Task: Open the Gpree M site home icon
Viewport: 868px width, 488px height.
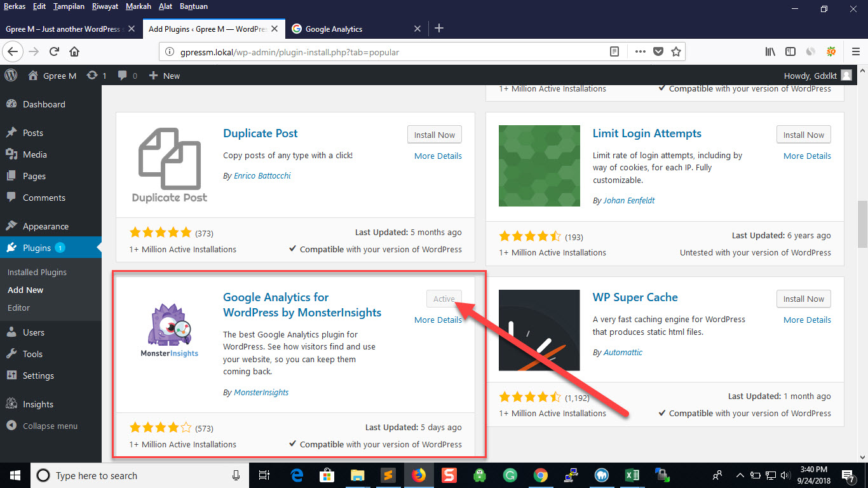Action: [x=33, y=76]
